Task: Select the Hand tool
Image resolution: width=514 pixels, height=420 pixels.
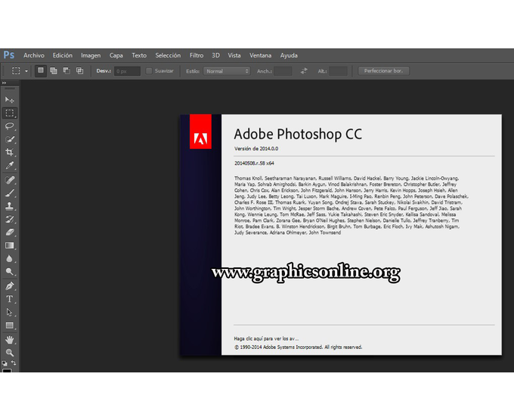Action: (x=10, y=339)
